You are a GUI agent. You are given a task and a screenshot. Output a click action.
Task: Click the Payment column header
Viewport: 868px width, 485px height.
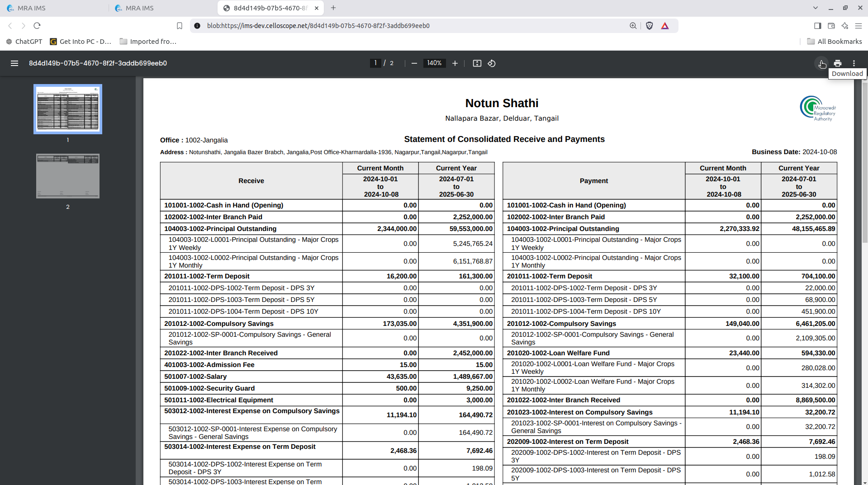tap(593, 181)
